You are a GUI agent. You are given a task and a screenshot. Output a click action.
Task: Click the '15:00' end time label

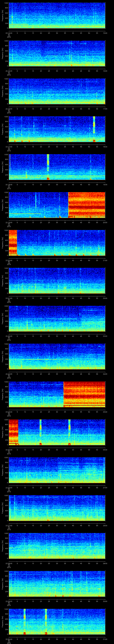tap(105, 33)
